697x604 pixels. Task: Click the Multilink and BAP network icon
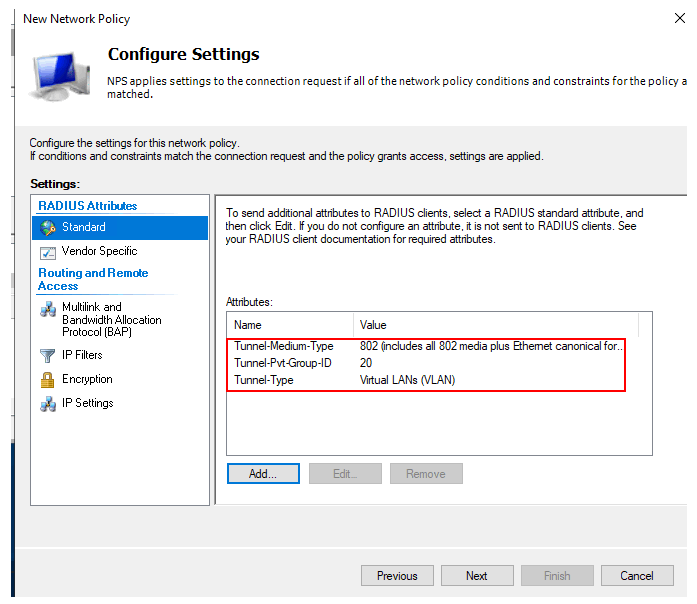point(47,309)
